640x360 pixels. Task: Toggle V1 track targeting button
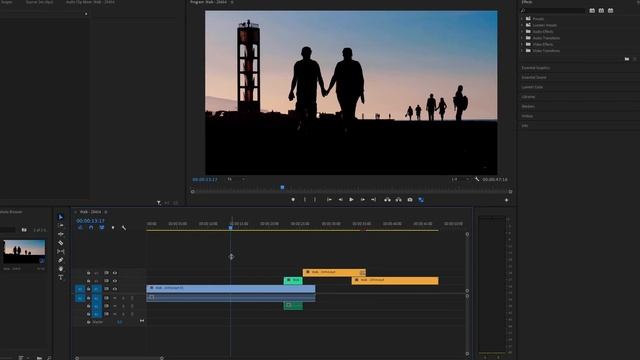point(97,289)
